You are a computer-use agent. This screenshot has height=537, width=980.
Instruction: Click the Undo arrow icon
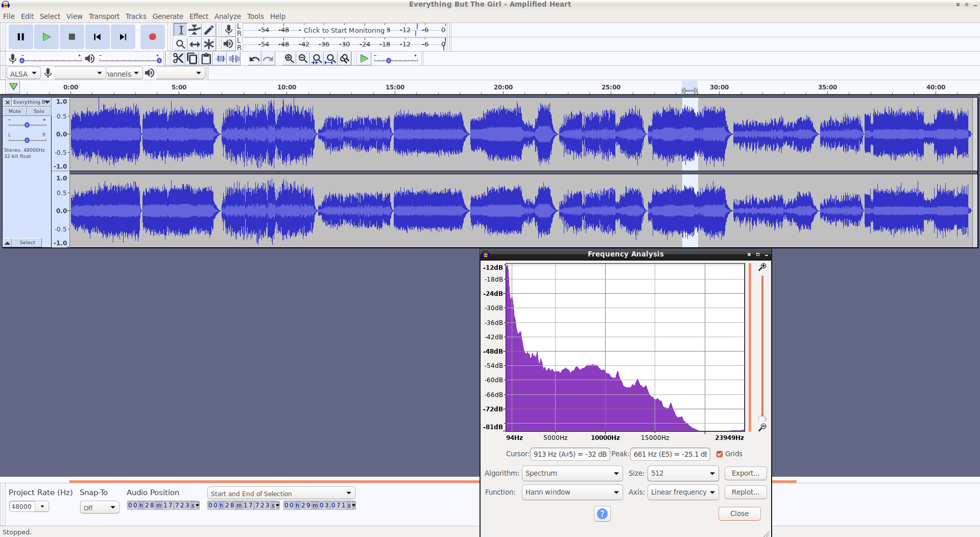click(254, 59)
